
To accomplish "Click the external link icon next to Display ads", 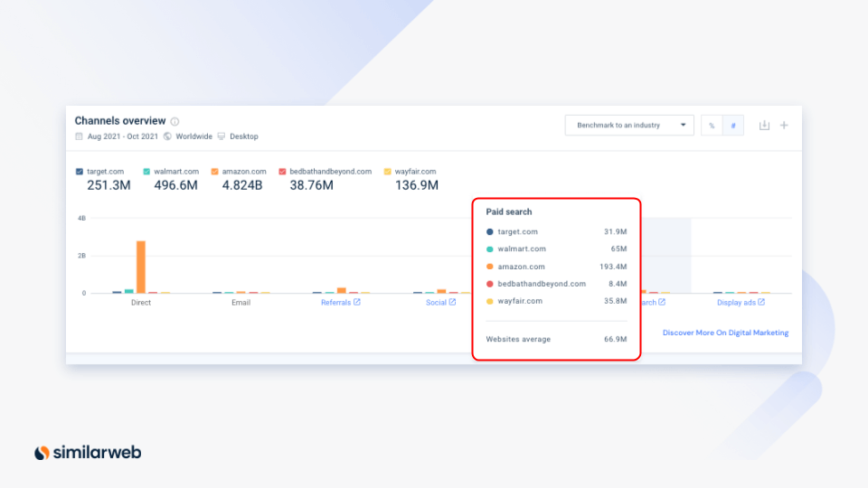I will click(761, 303).
